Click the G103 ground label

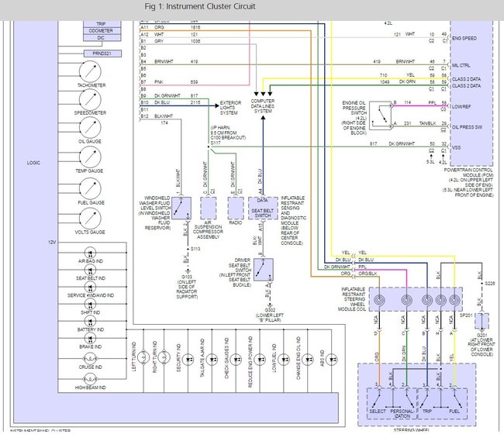tap(187, 277)
